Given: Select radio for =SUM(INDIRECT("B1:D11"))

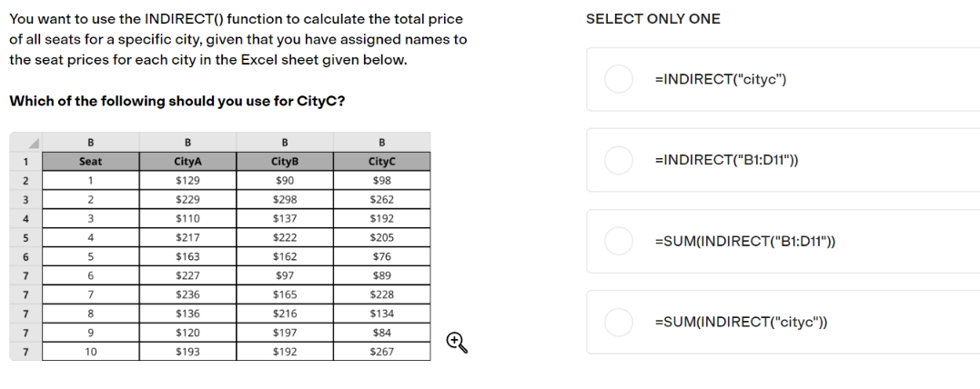Looking at the screenshot, I should [x=619, y=241].
